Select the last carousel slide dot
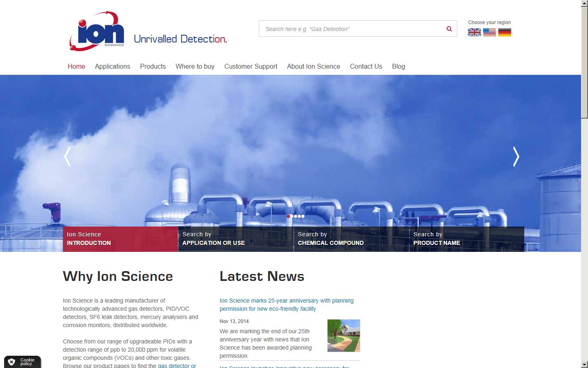Viewport: 588px width, 368px height. click(x=302, y=216)
